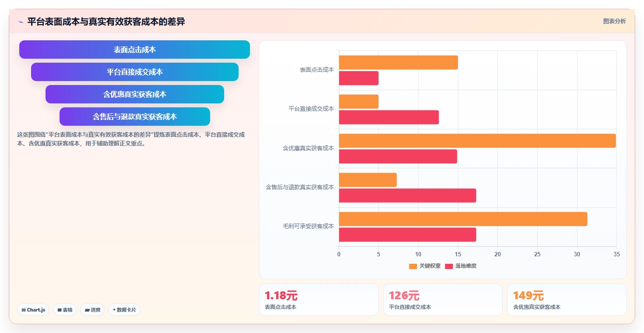Select the 含售后与退款真实获客成本 funnel stage
644x333 pixels.
[135, 117]
